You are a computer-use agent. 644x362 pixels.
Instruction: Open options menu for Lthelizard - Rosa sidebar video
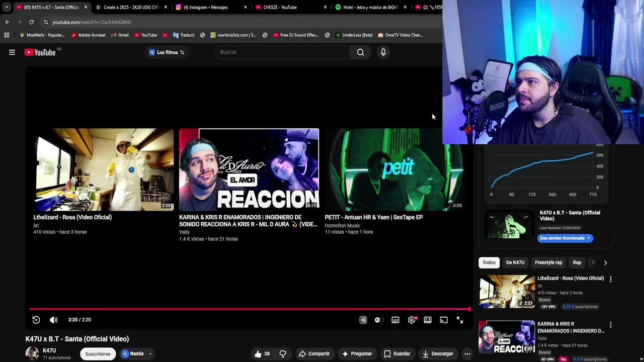tap(611, 279)
